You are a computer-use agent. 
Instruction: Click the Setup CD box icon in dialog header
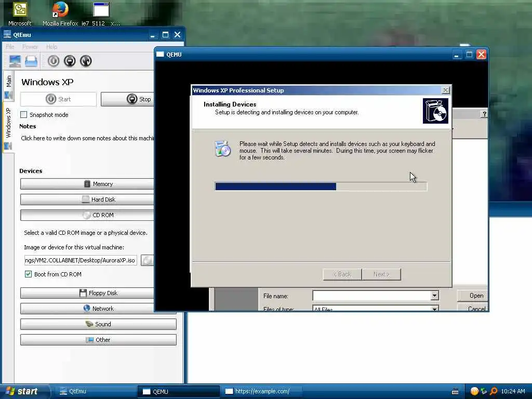tap(436, 111)
